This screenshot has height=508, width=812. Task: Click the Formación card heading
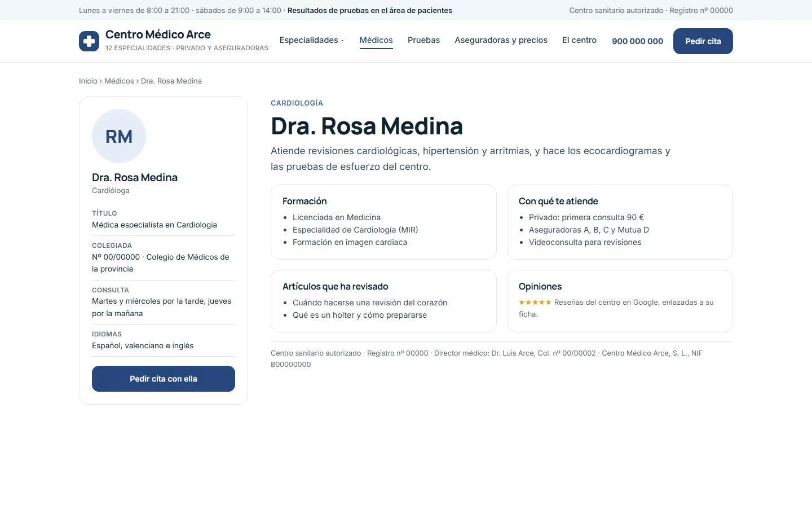click(304, 201)
